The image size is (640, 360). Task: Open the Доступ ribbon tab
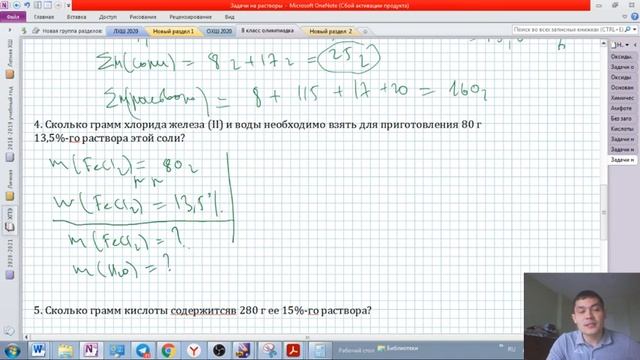108,17
